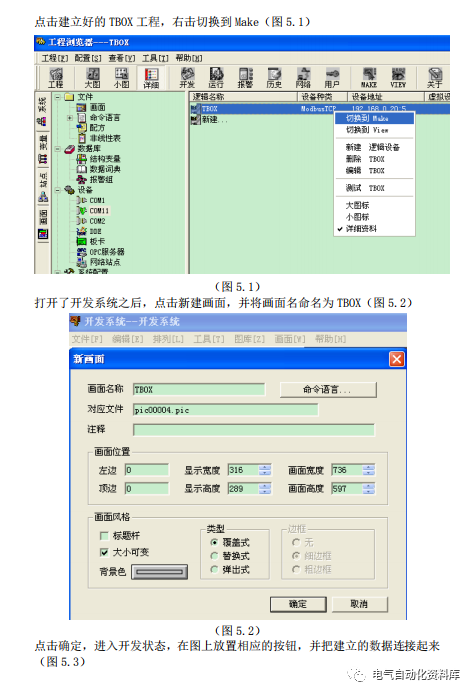Click the 网络 network toolbar icon
This screenshot has width=474, height=695.
click(x=303, y=78)
